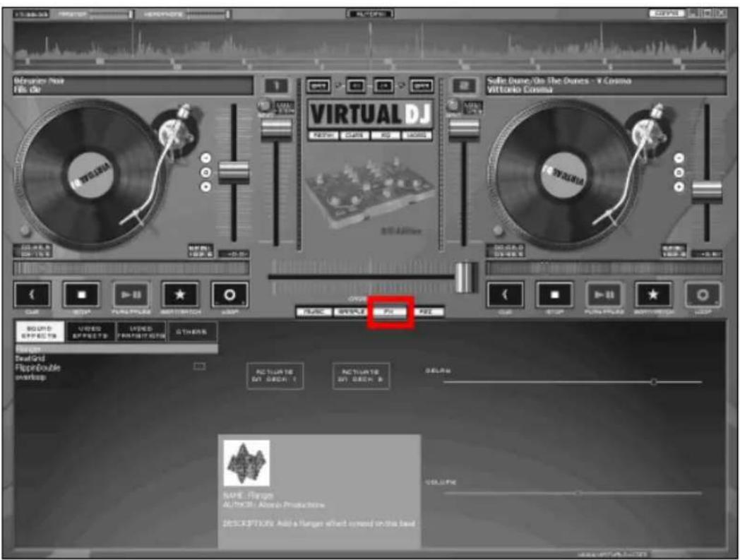The height and width of the screenshot is (560, 740).
Task: Click the Flanger effect thumbnail image
Action: click(246, 463)
